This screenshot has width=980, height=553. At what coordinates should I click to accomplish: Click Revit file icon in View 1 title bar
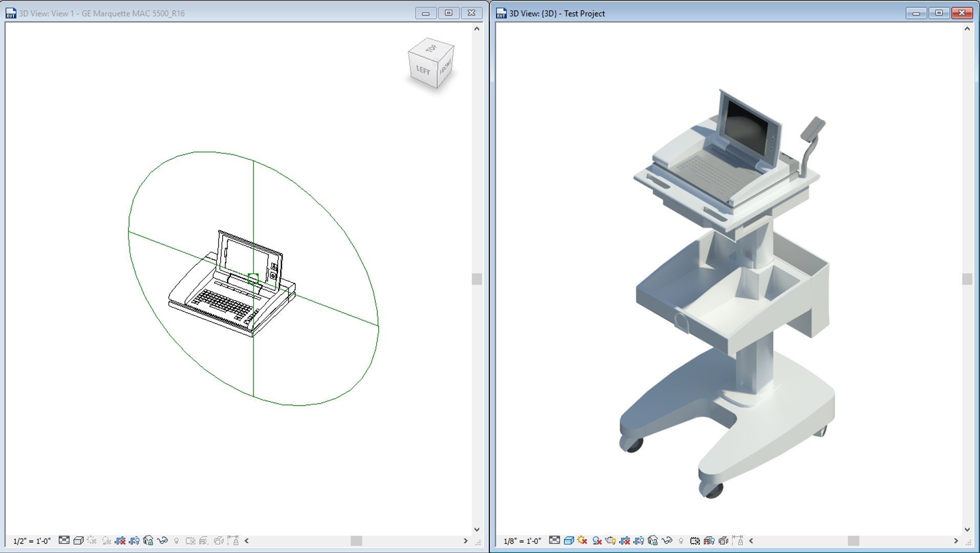tap(11, 13)
